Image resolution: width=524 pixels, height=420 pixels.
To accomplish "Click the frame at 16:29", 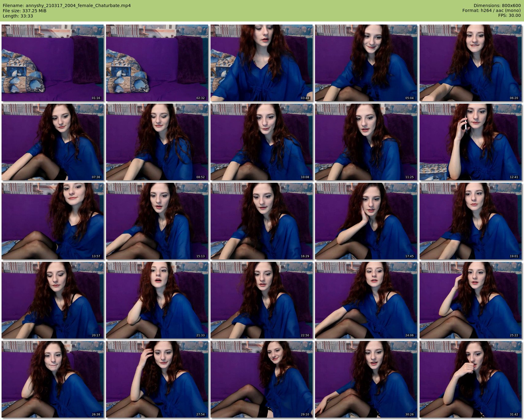I will point(262,221).
